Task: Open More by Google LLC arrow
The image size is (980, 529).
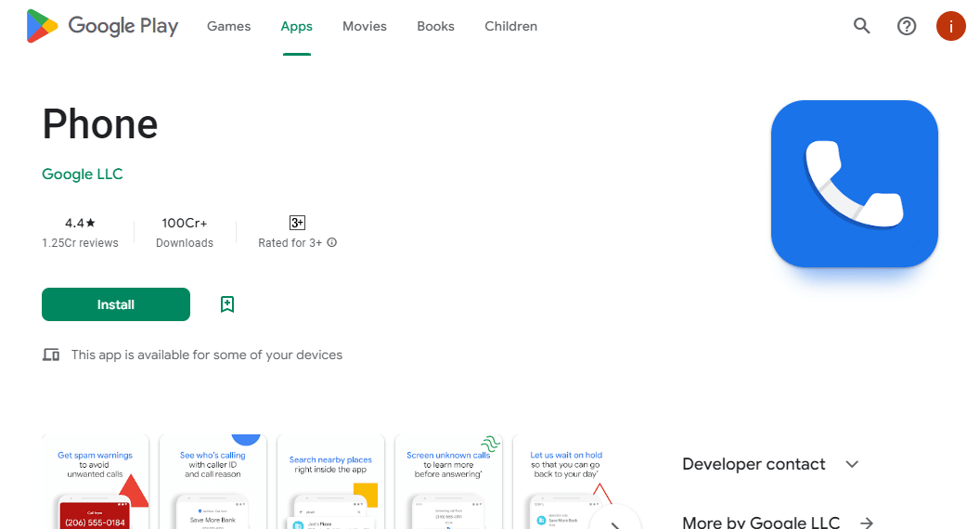Action: (866, 523)
